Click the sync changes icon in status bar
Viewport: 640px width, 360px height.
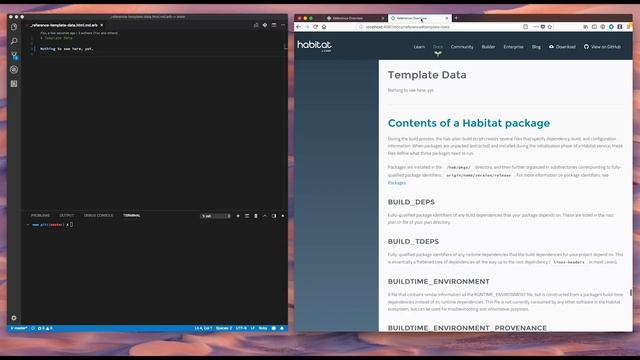(33, 328)
